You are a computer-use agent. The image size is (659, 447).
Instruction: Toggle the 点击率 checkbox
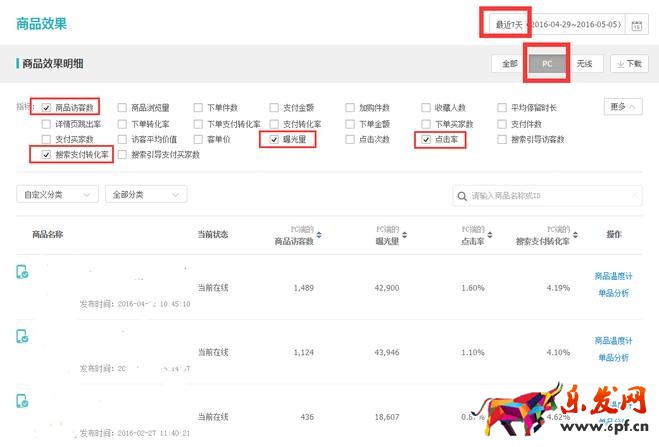[x=426, y=140]
